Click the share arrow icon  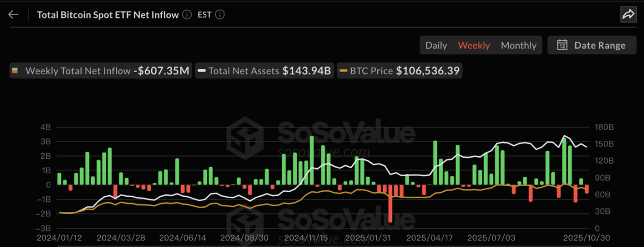[628, 15]
